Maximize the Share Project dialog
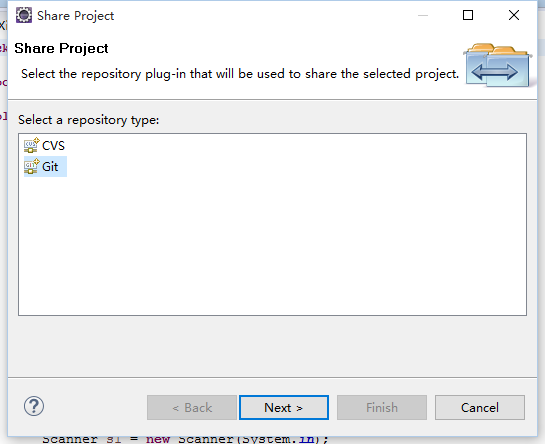Screen dimensions: 545x444 468,15
